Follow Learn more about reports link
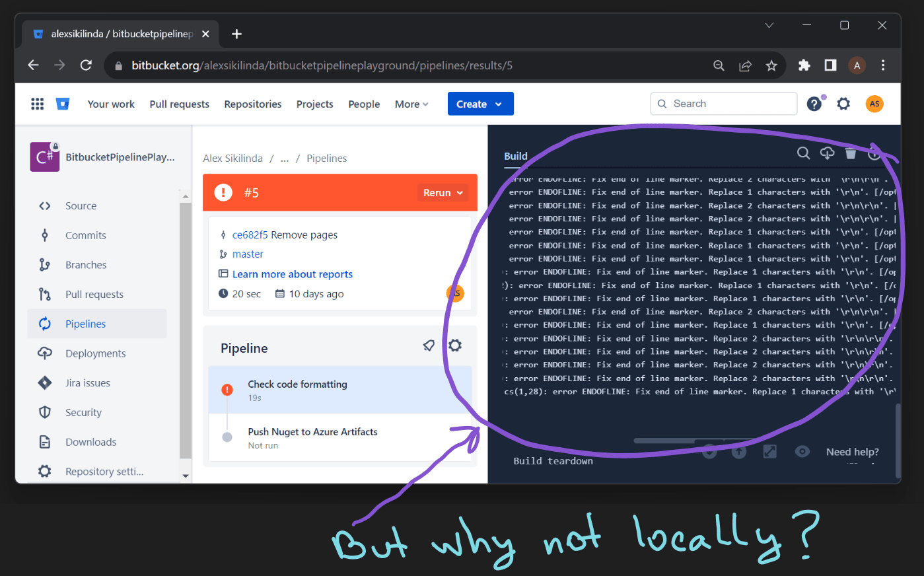 pos(293,274)
